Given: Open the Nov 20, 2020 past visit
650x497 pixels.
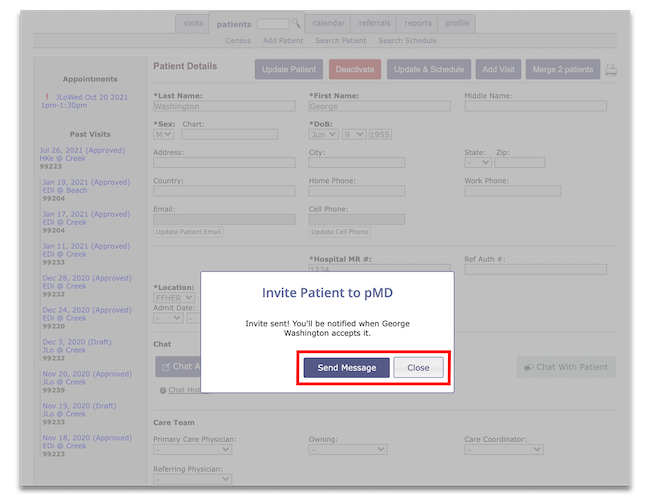Looking at the screenshot, I should click(x=87, y=378).
